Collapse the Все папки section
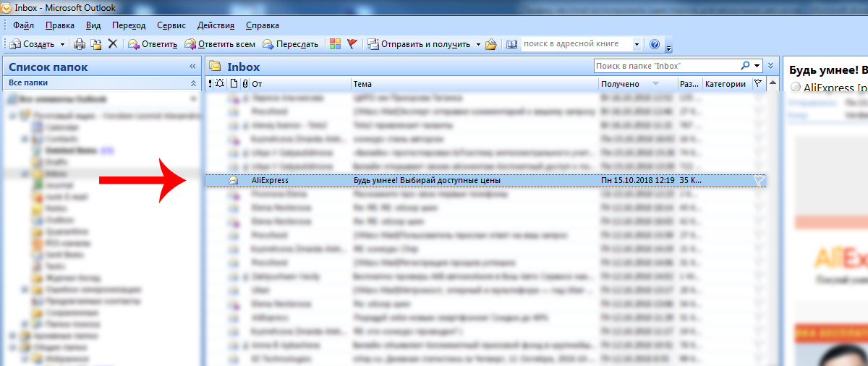Screen dimensions: 868x366 (x=192, y=84)
